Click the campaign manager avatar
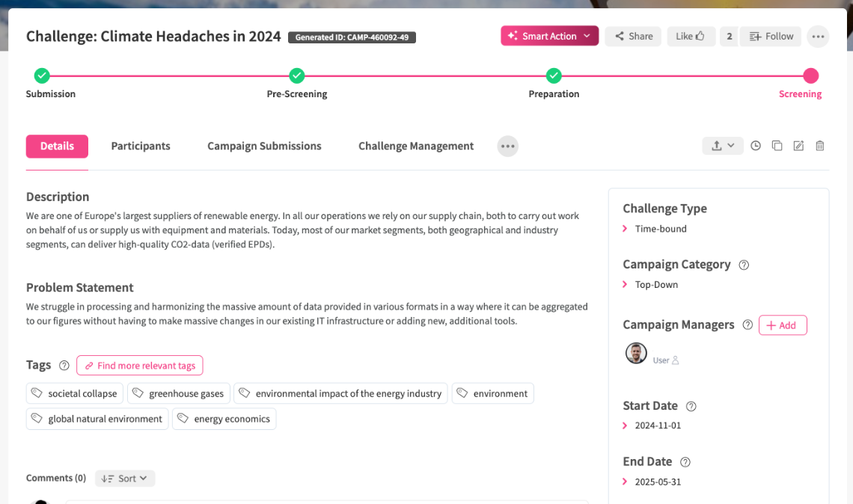Image resolution: width=853 pixels, height=504 pixels. (x=636, y=353)
